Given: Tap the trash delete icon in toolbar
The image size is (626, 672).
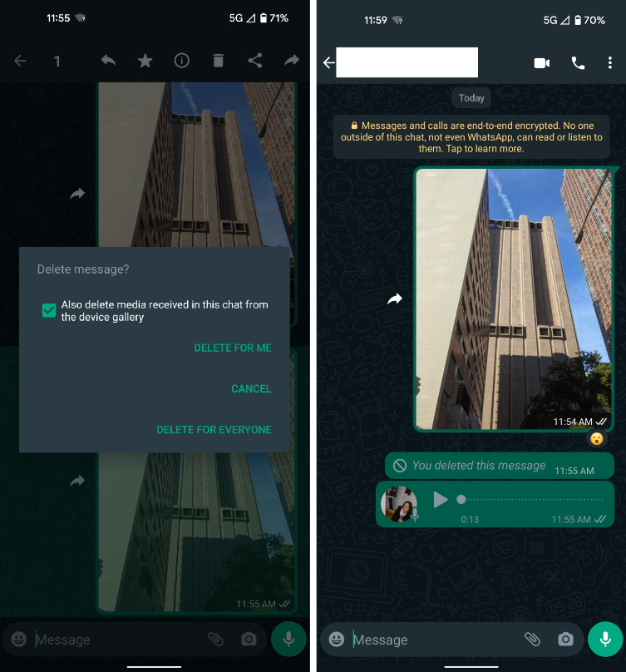Looking at the screenshot, I should point(218,61).
